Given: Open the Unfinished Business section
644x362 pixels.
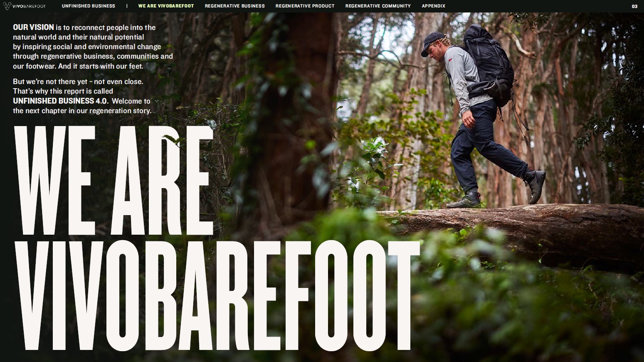Looking at the screenshot, I should point(89,6).
